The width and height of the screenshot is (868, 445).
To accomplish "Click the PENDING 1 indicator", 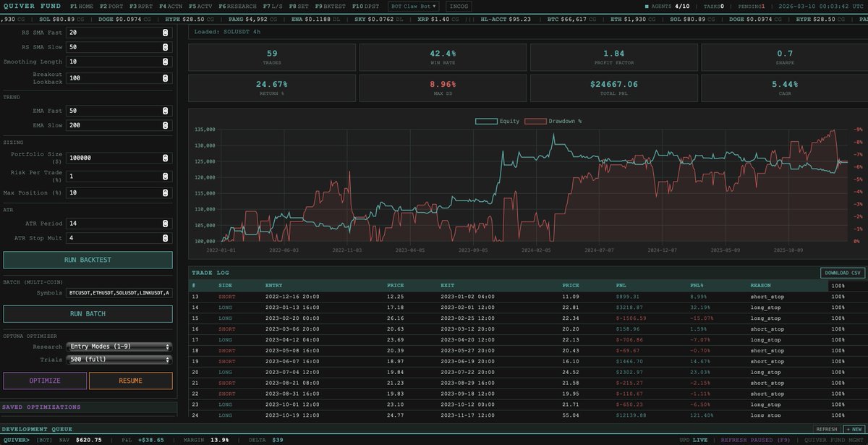I will [752, 6].
